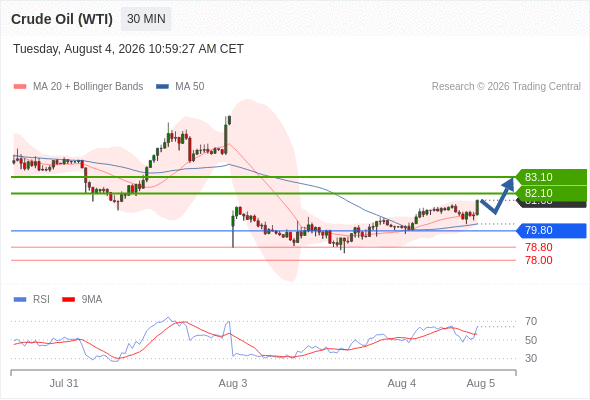Click the 83.10 green resistance label
Viewport: 590px width, 400px height.
pos(551,177)
